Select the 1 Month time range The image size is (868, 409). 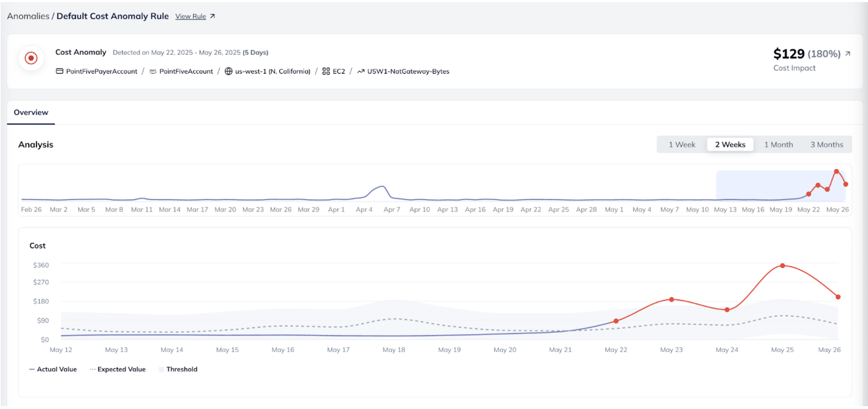[x=778, y=144]
